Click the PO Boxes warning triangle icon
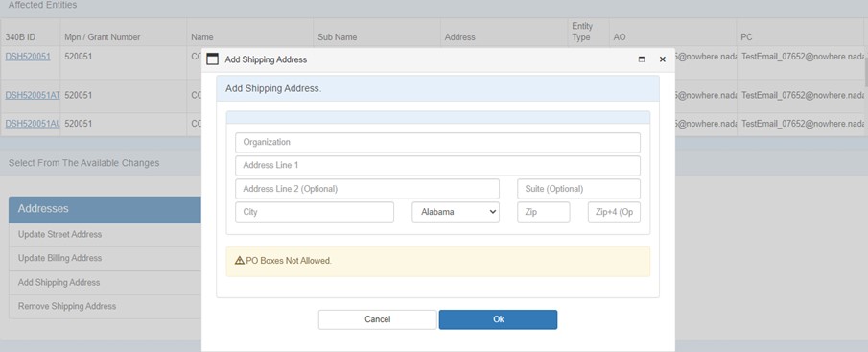 239,260
